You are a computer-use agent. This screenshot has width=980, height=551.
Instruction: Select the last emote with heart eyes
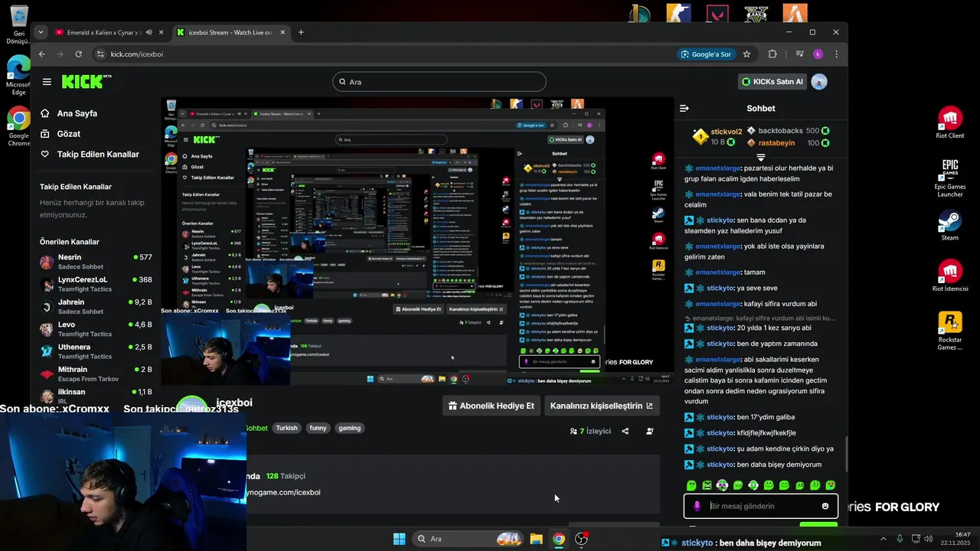coord(831,485)
